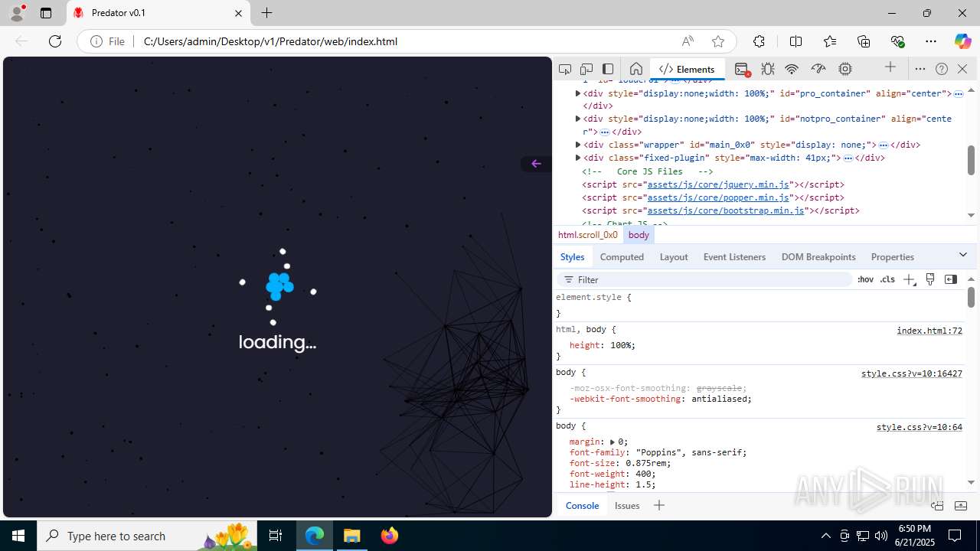The image size is (980, 551).
Task: Select body breadcrumb
Action: (x=639, y=235)
